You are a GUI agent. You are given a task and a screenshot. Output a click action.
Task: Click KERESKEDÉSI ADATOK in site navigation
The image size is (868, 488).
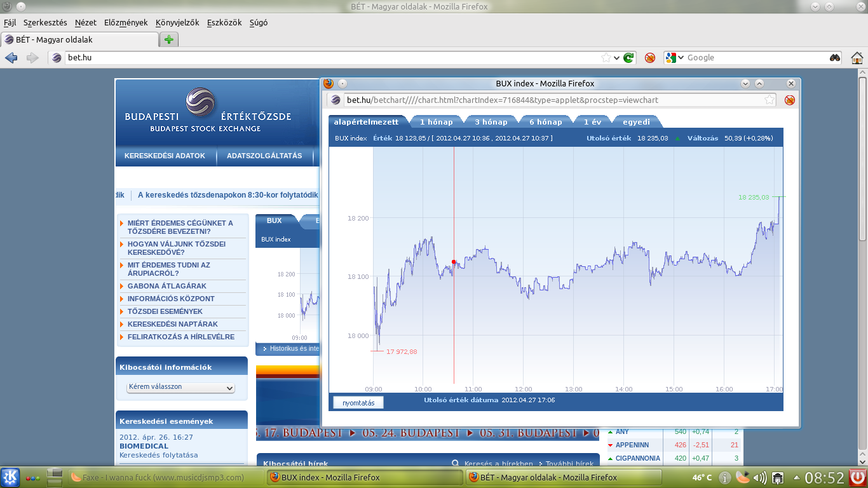pyautogui.click(x=165, y=156)
